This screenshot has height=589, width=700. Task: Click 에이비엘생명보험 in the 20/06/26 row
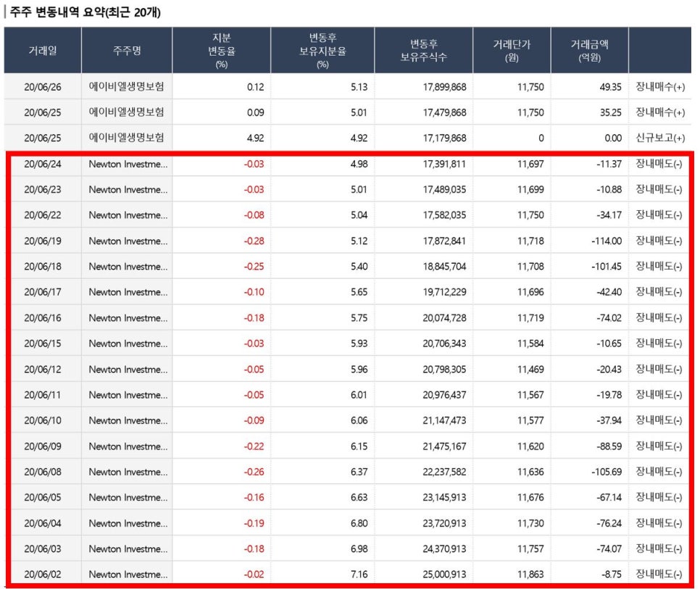pyautogui.click(x=126, y=86)
